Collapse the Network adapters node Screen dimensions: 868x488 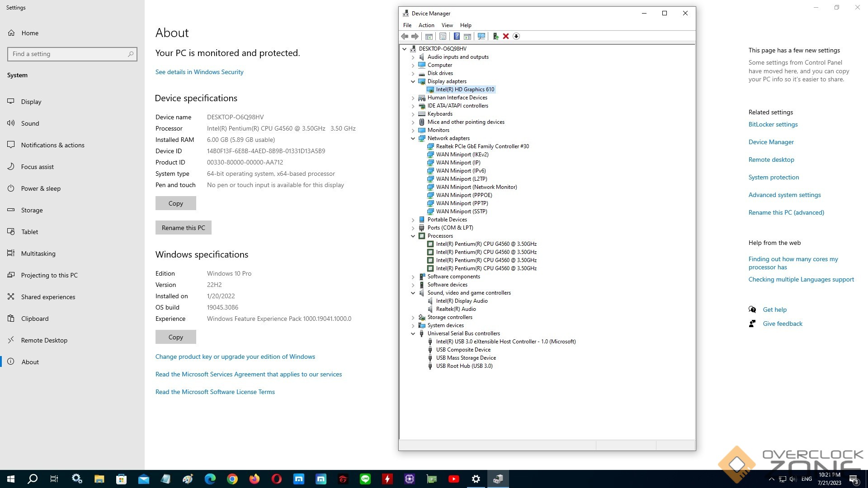point(413,139)
